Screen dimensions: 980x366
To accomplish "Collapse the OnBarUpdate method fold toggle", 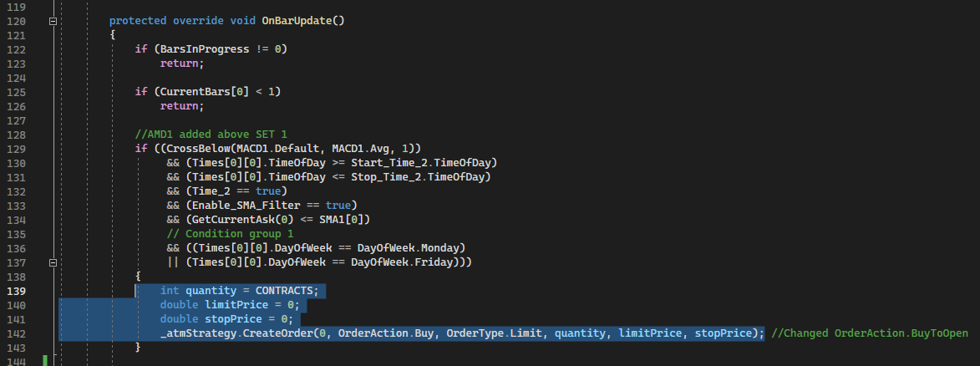I will pos(53,20).
